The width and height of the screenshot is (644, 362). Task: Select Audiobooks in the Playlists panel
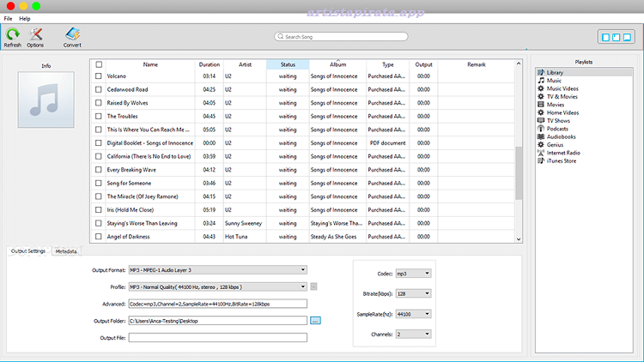click(x=560, y=136)
